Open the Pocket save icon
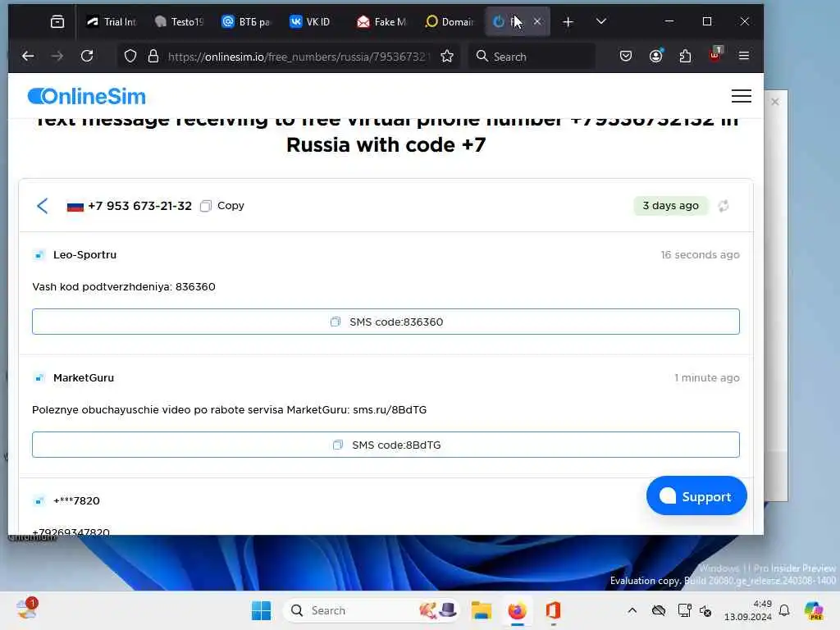The image size is (840, 630). point(626,56)
